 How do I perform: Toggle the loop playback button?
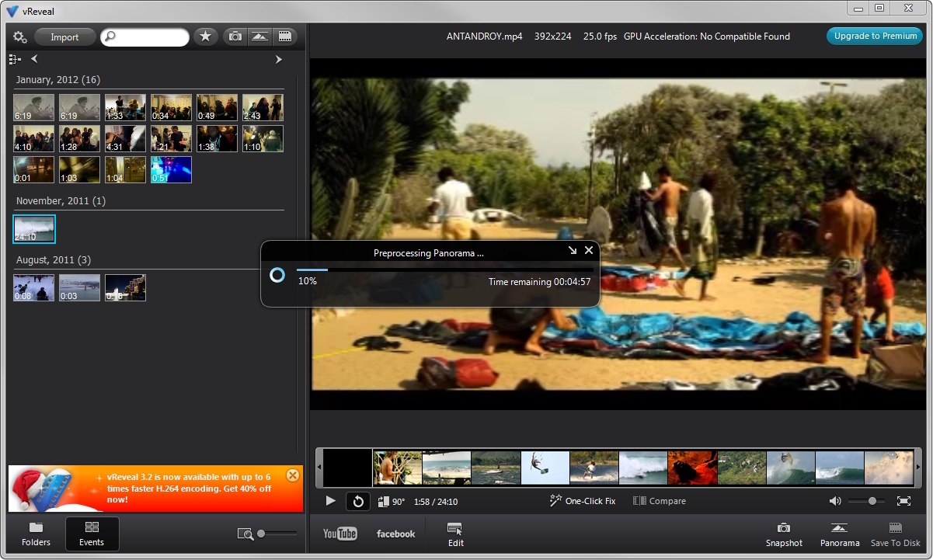(x=358, y=501)
